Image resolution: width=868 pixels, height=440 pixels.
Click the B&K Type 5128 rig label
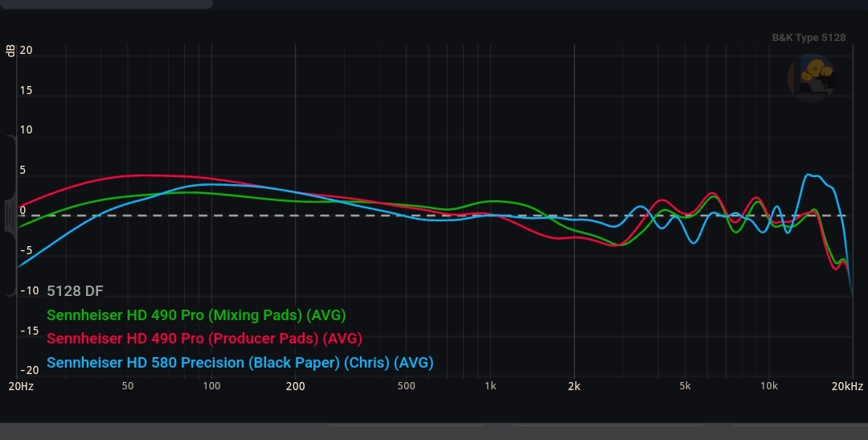pos(809,38)
